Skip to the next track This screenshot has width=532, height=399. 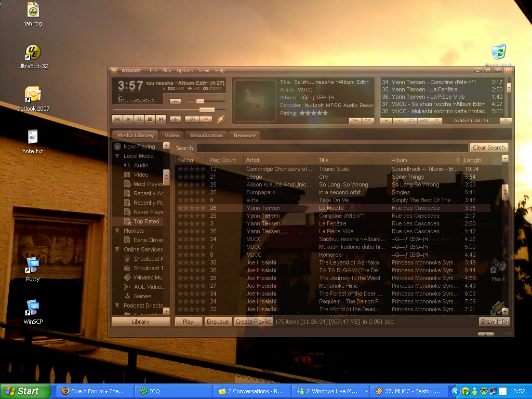(x=161, y=119)
